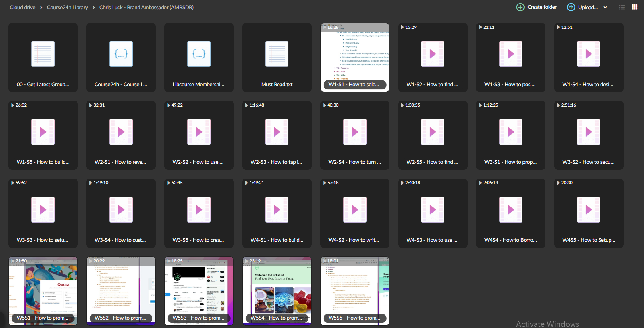Switch to list view icon
Screen dimensions: 644x328
pos(622,7)
